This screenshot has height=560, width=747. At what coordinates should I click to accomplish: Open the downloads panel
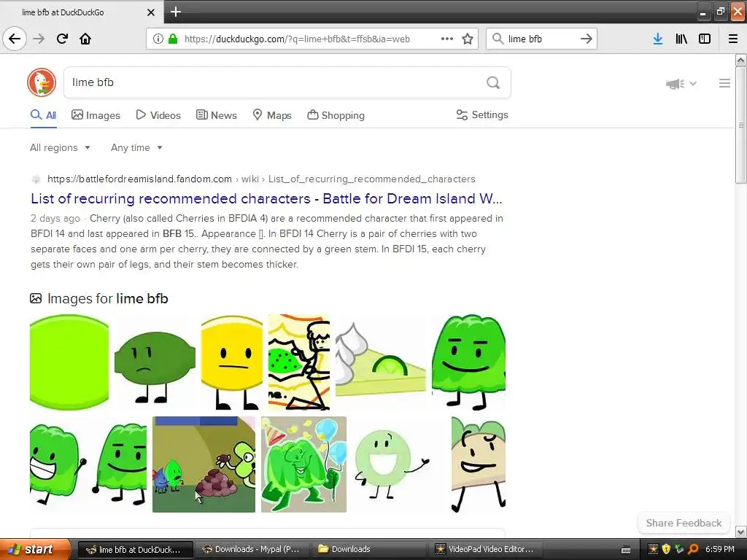click(x=658, y=39)
